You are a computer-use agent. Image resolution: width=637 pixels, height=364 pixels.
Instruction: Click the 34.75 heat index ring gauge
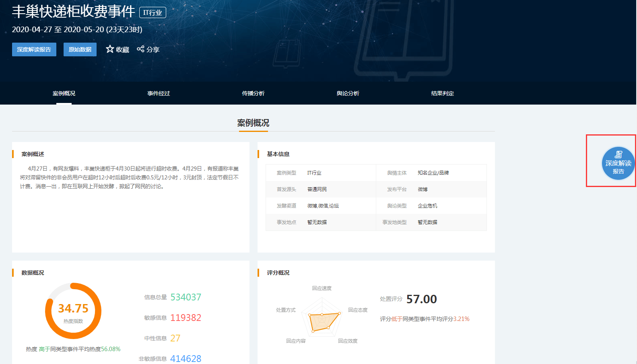[73, 311]
